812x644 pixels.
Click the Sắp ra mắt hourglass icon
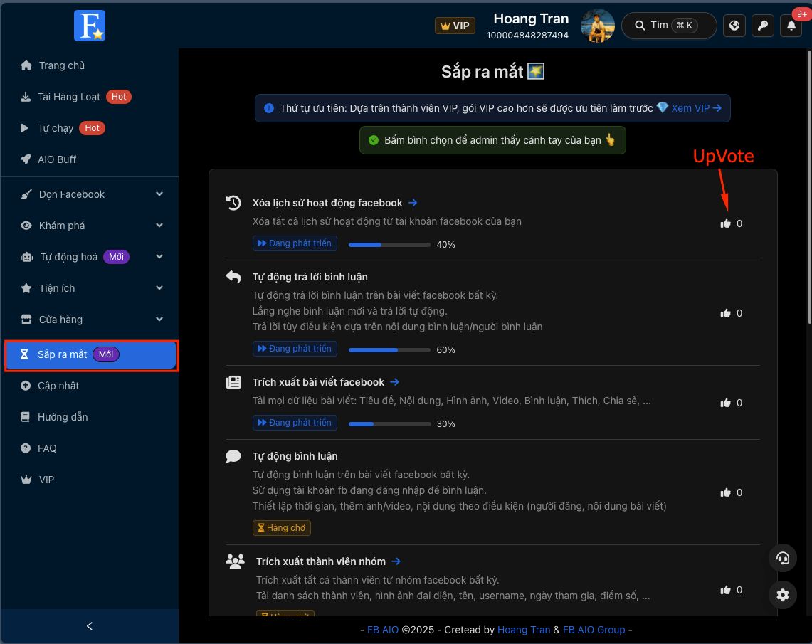pos(24,354)
